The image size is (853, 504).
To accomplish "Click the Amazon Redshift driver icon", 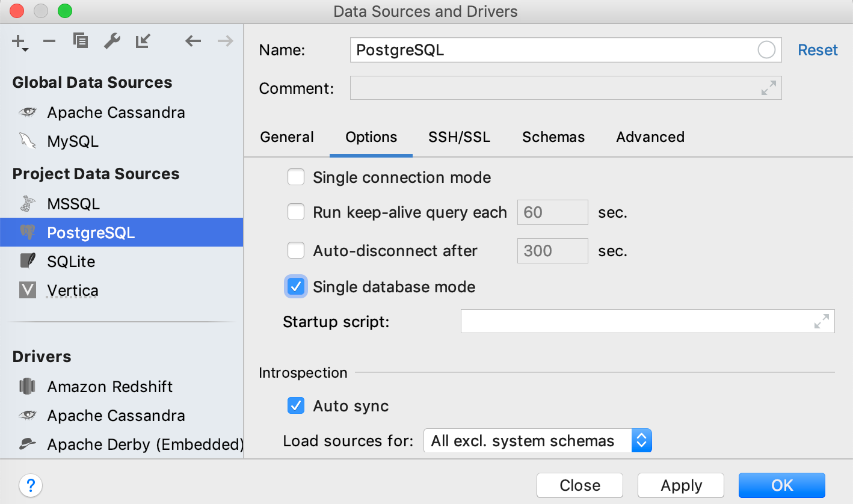I will 28,387.
